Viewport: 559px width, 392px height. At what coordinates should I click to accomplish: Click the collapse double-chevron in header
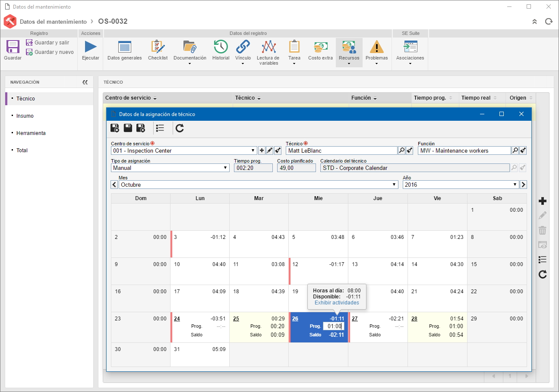coord(534,22)
